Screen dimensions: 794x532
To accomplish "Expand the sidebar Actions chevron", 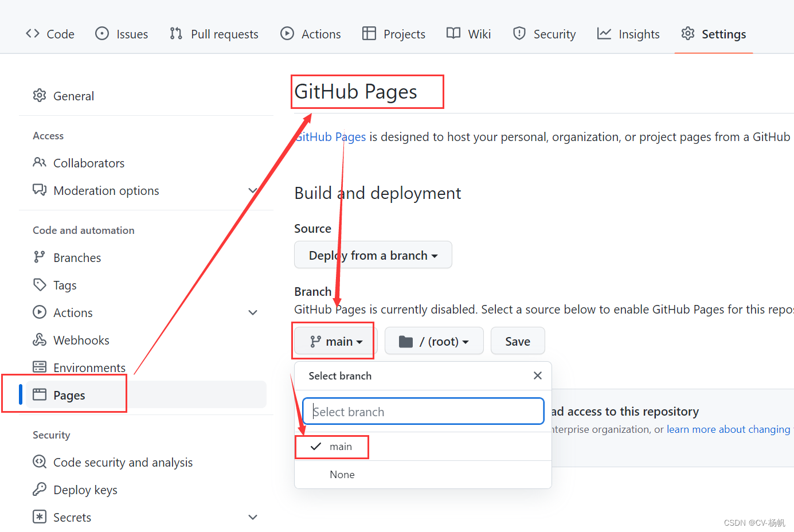I will point(253,312).
